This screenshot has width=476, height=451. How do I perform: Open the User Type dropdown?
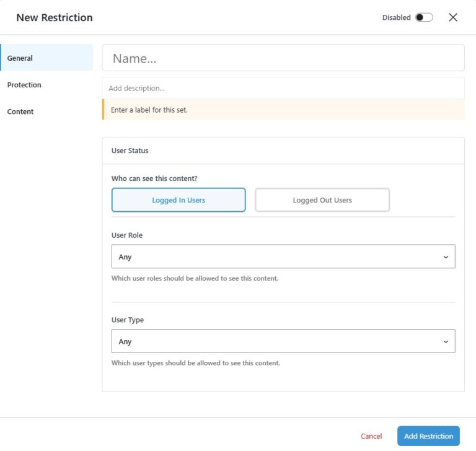283,341
